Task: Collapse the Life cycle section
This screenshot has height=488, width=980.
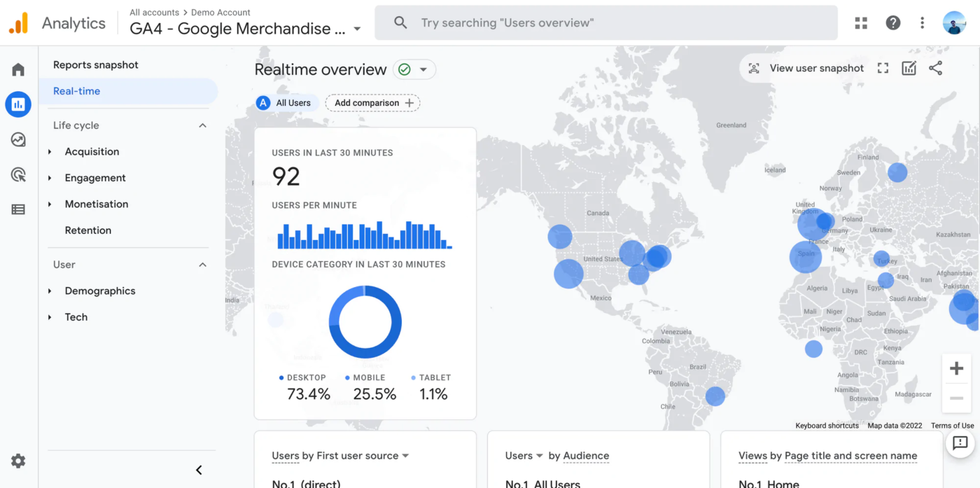Action: 202,125
